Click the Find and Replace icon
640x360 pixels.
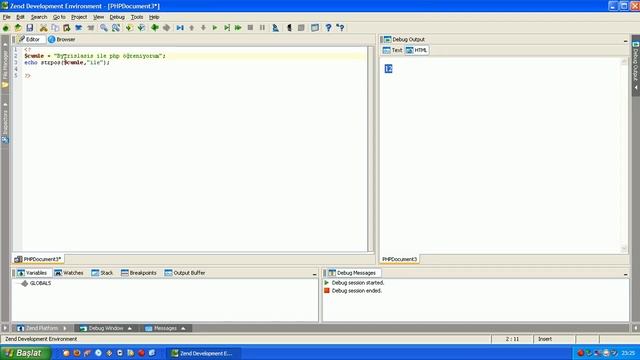(x=116, y=28)
